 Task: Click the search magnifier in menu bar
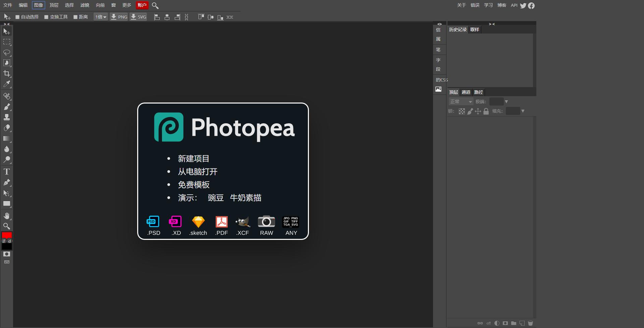[x=155, y=5]
